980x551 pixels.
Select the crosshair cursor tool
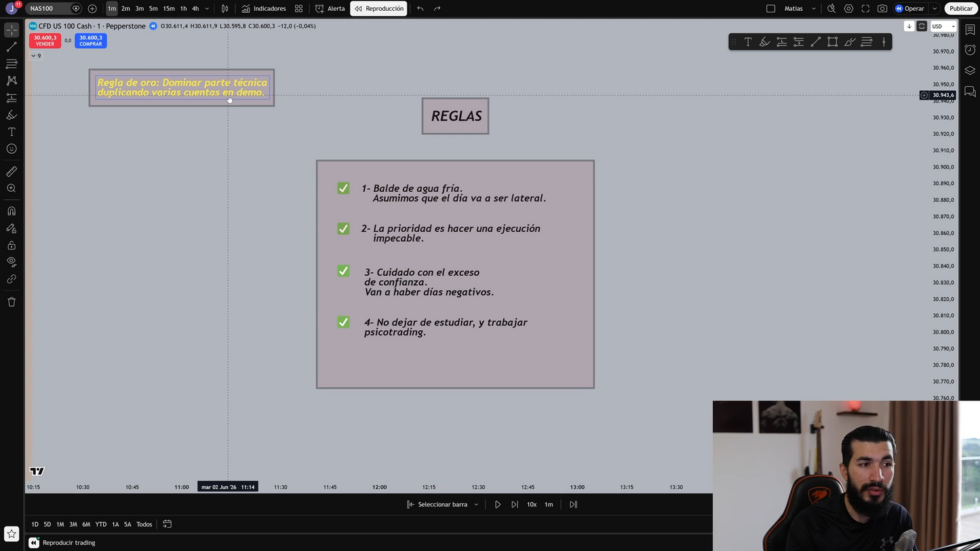coord(12,30)
